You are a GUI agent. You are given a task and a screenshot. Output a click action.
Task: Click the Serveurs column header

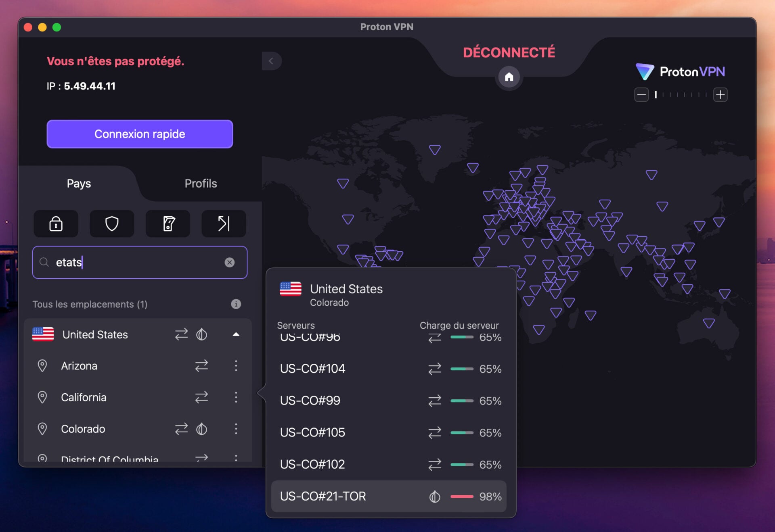296,325
